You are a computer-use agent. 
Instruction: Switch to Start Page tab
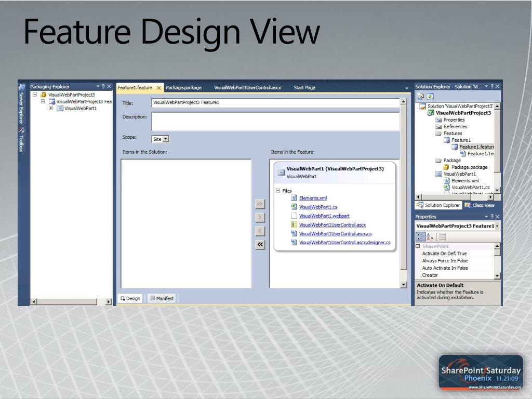(x=304, y=87)
